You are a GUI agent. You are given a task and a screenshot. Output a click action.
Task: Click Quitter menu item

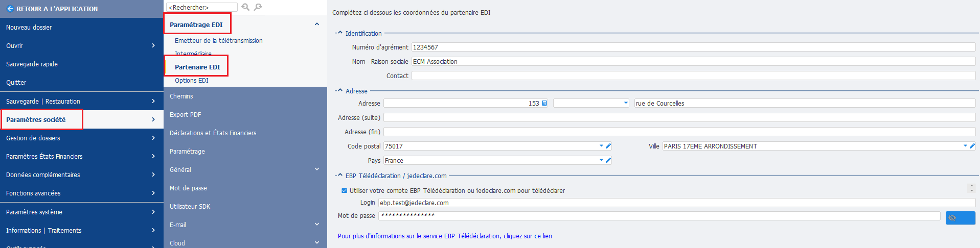(x=82, y=82)
